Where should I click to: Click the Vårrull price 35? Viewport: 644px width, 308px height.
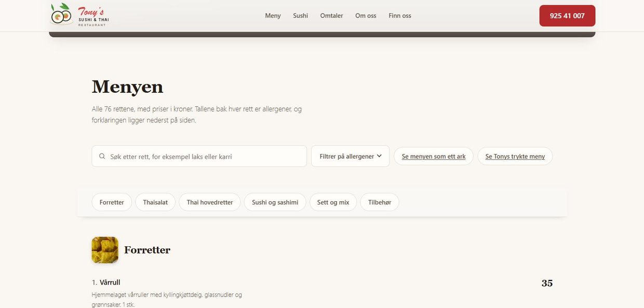tap(547, 283)
